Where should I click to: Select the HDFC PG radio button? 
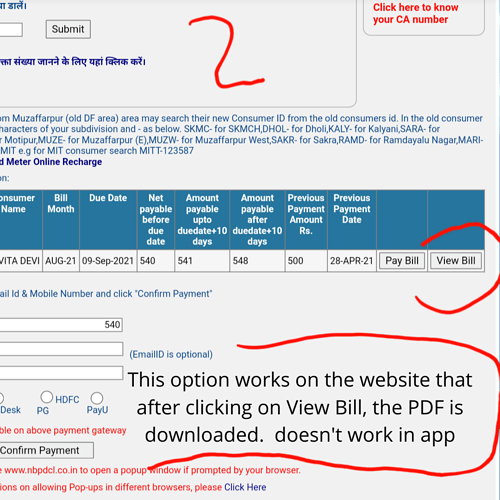click(x=47, y=397)
